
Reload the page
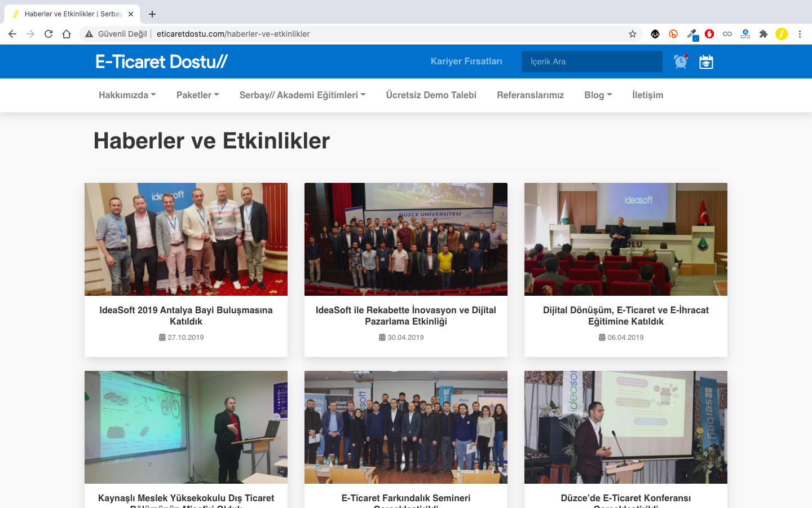point(48,34)
